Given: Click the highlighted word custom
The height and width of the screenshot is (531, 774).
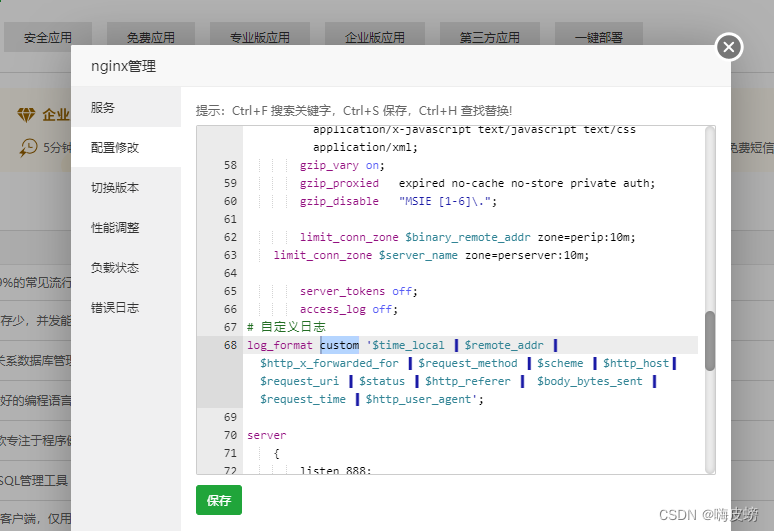Looking at the screenshot, I should [340, 345].
